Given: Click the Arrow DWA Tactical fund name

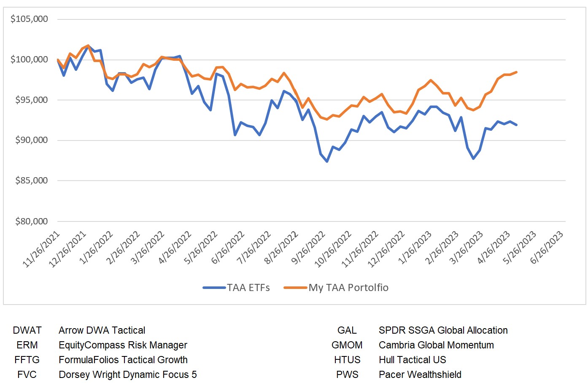Looking at the screenshot, I should coord(102,330).
